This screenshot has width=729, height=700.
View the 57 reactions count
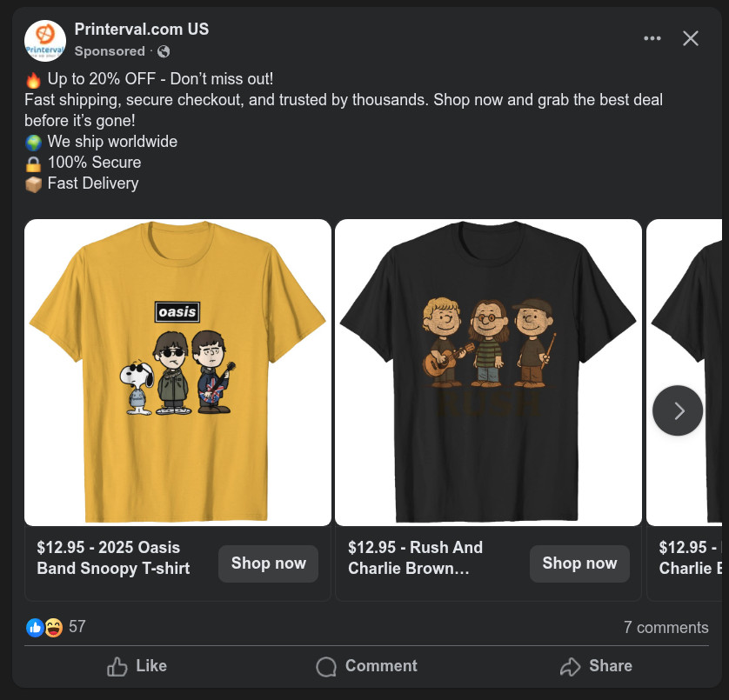pyautogui.click(x=77, y=627)
